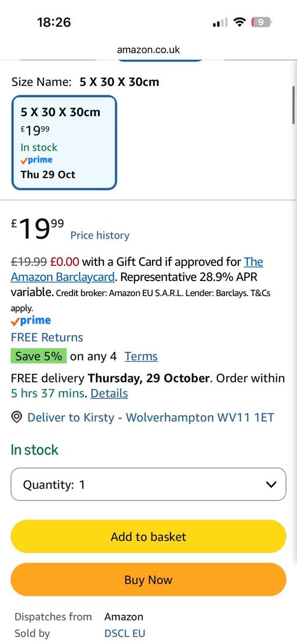Tap the Prime badge inside the size tile
297x644 pixels.
pos(37,160)
